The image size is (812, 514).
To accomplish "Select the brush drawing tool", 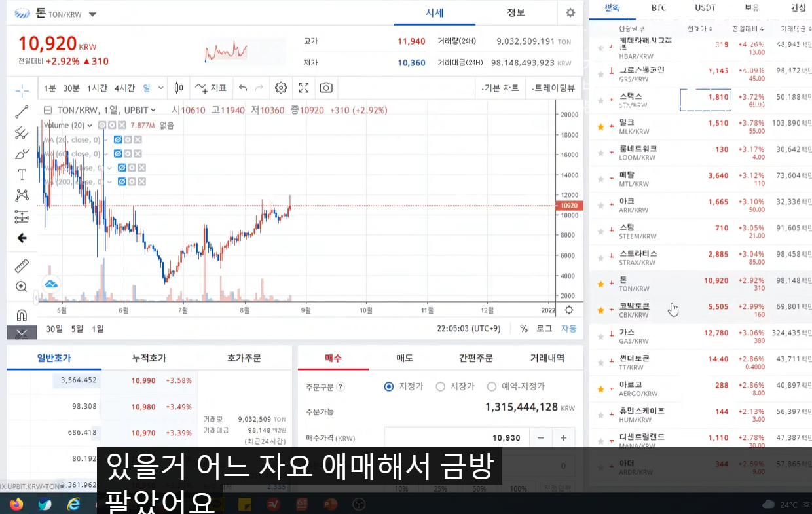I will point(22,154).
